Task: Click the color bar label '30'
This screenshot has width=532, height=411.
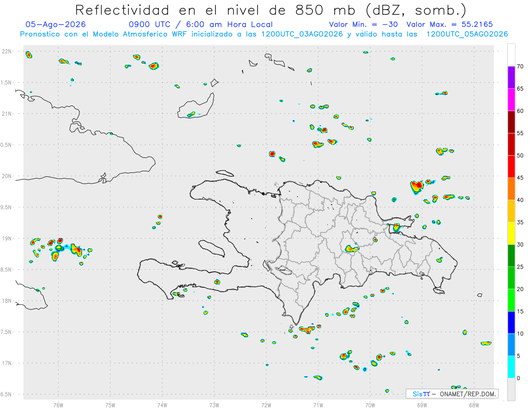Action: (520, 245)
